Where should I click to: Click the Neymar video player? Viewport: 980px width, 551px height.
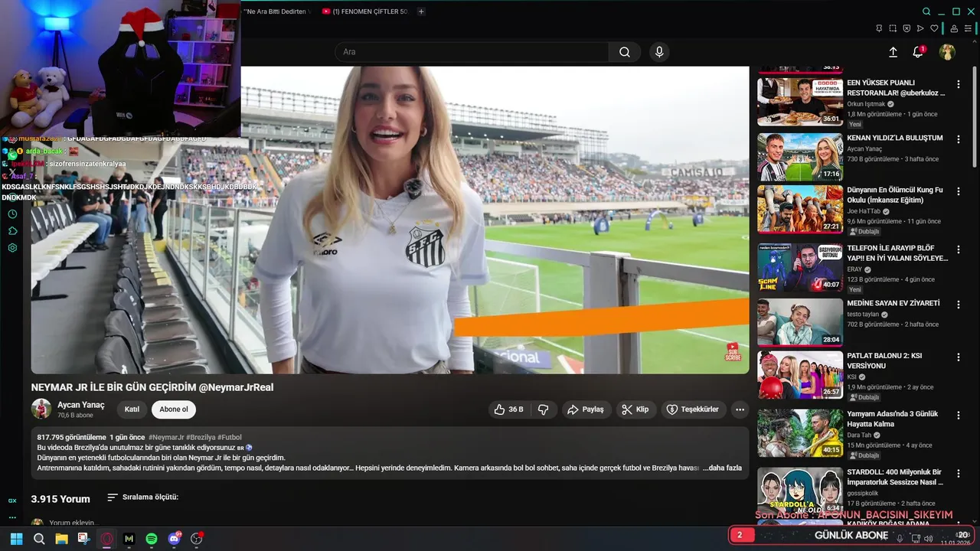point(390,220)
